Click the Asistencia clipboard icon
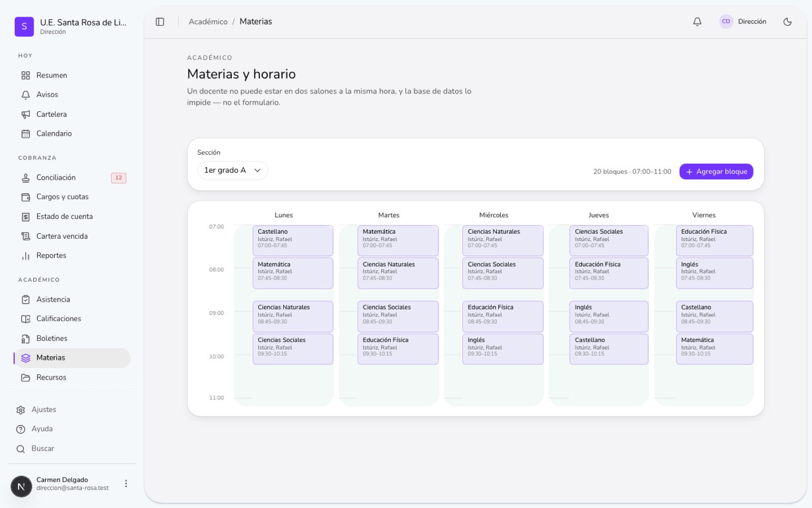The image size is (812, 508). pos(26,300)
